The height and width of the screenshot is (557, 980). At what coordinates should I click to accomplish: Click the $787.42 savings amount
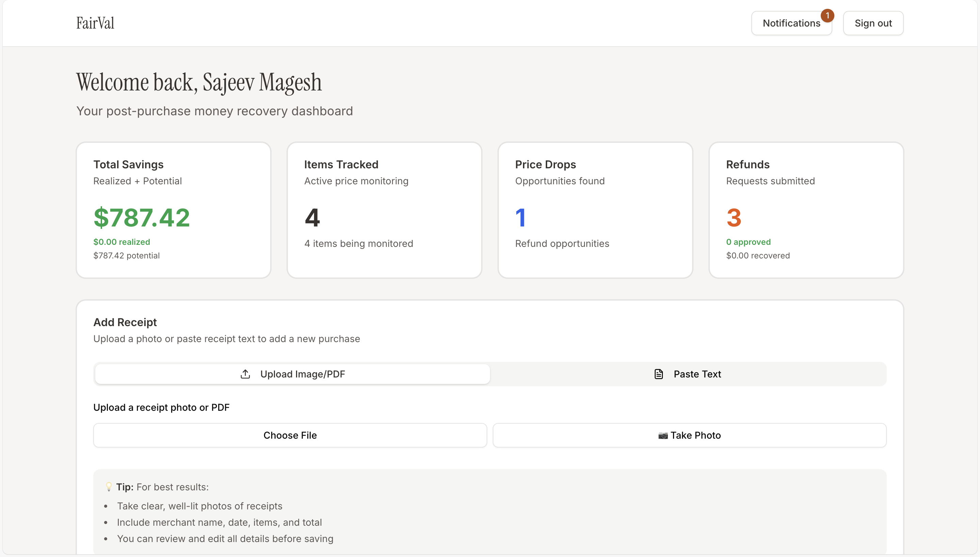tap(142, 218)
